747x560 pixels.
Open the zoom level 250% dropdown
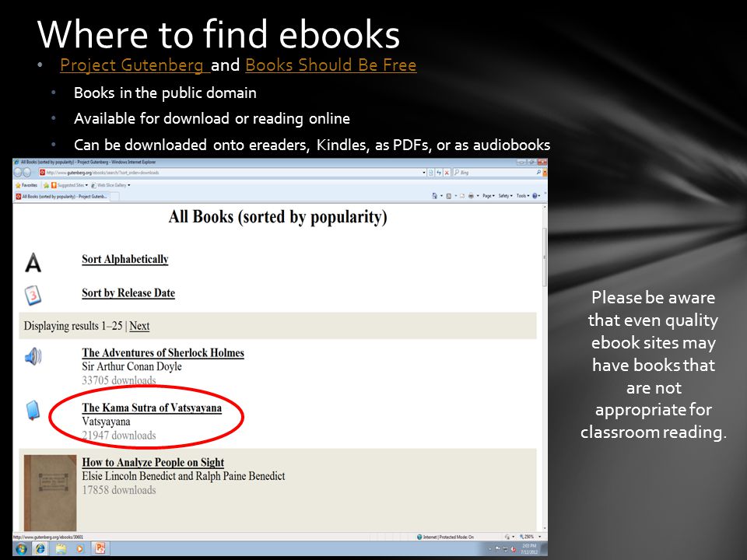pyautogui.click(x=530, y=537)
